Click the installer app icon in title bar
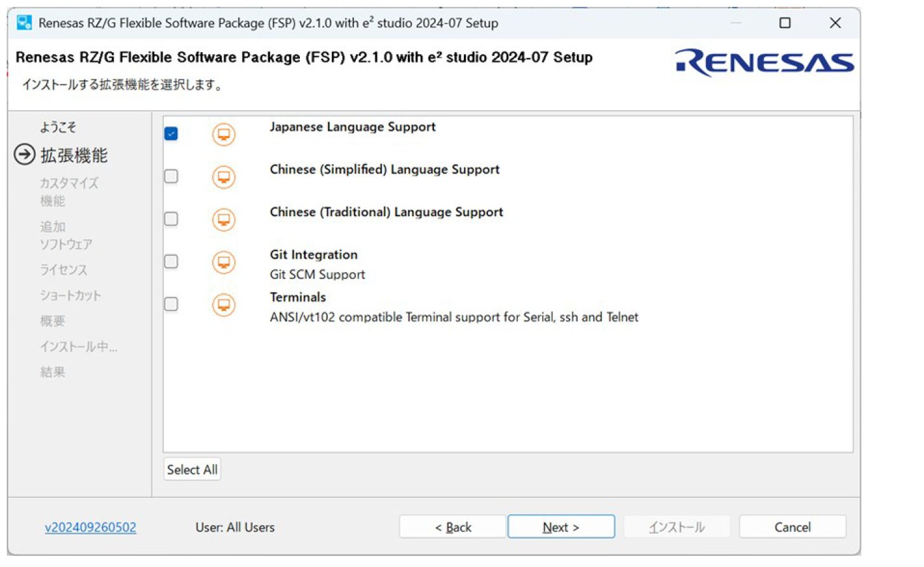 (24, 23)
